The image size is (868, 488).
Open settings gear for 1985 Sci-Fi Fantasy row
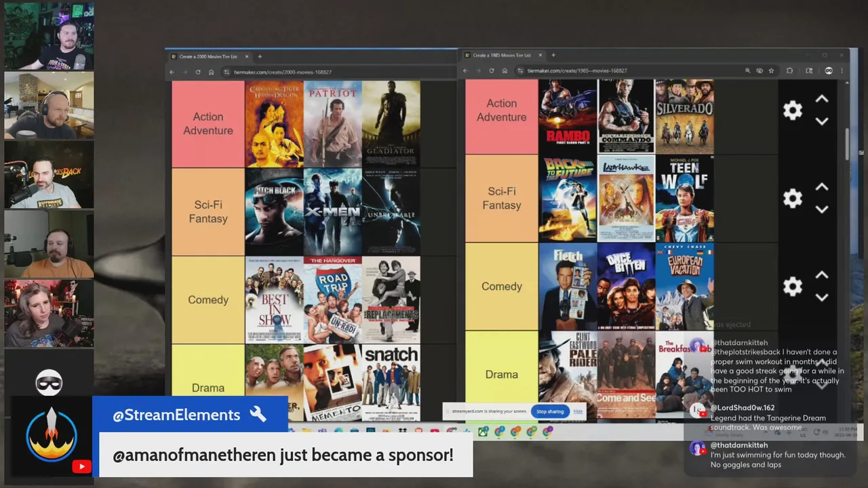tap(793, 199)
